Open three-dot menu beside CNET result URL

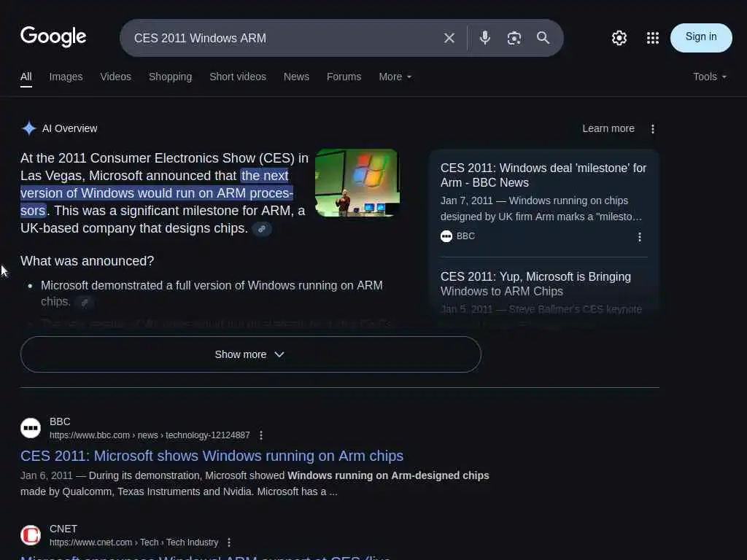[228, 542]
